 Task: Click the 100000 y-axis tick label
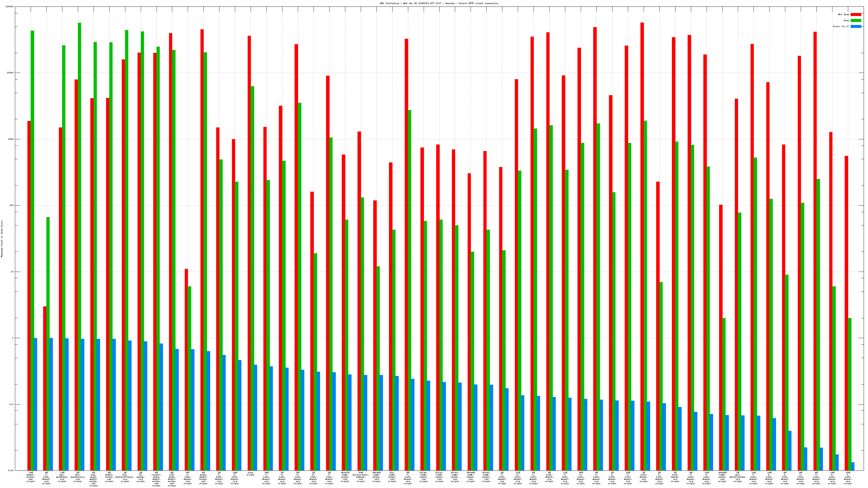(10, 7)
